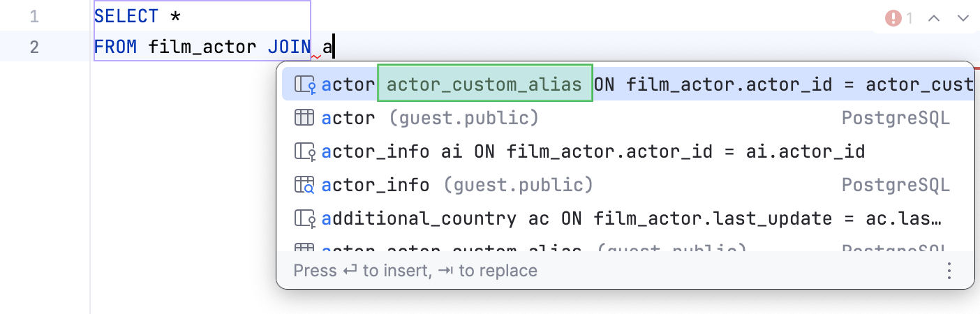Viewport: 980px width, 314px height.
Task: Jump to next highlighted error arrow
Action: (x=963, y=18)
